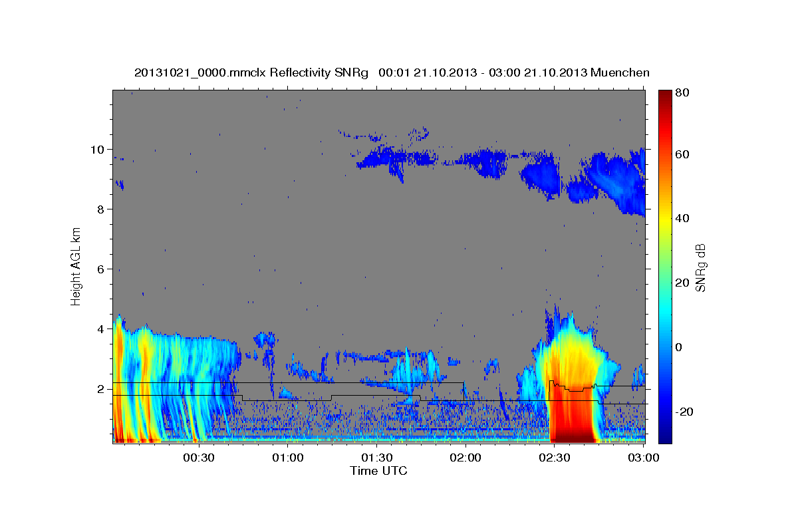Click the height tick label 4
The image size is (798, 532).
[x=102, y=329]
